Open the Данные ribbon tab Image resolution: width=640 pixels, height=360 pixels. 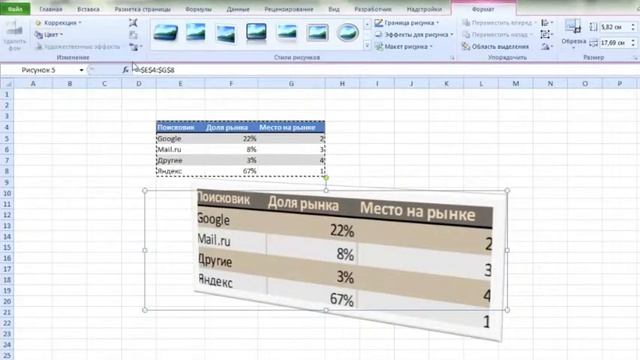[238, 9]
